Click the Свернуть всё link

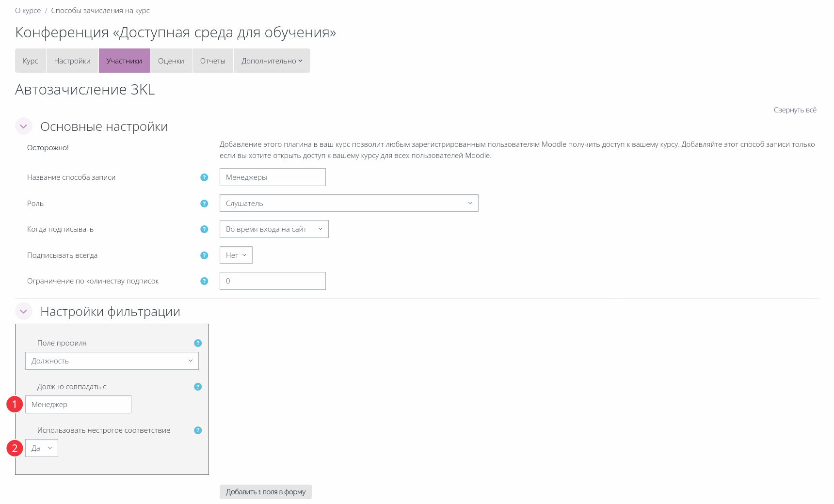click(x=795, y=110)
